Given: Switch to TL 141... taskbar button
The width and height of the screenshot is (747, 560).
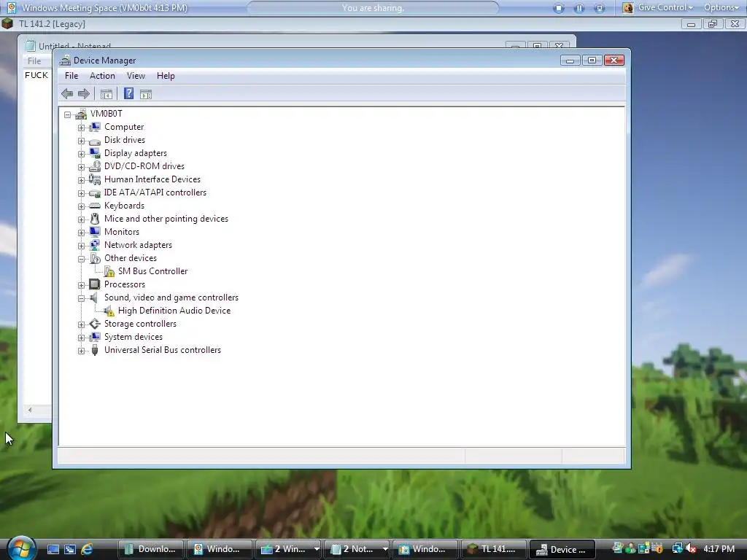Looking at the screenshot, I should [x=494, y=549].
